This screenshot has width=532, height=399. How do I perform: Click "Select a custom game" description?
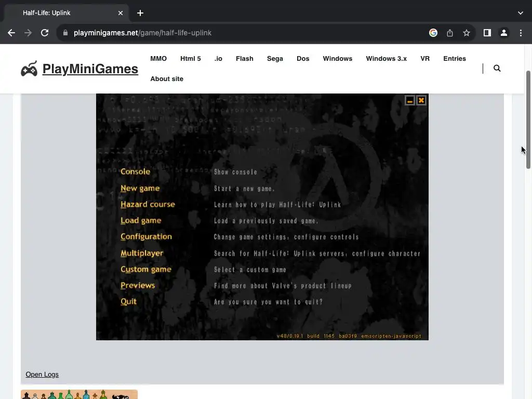click(250, 270)
